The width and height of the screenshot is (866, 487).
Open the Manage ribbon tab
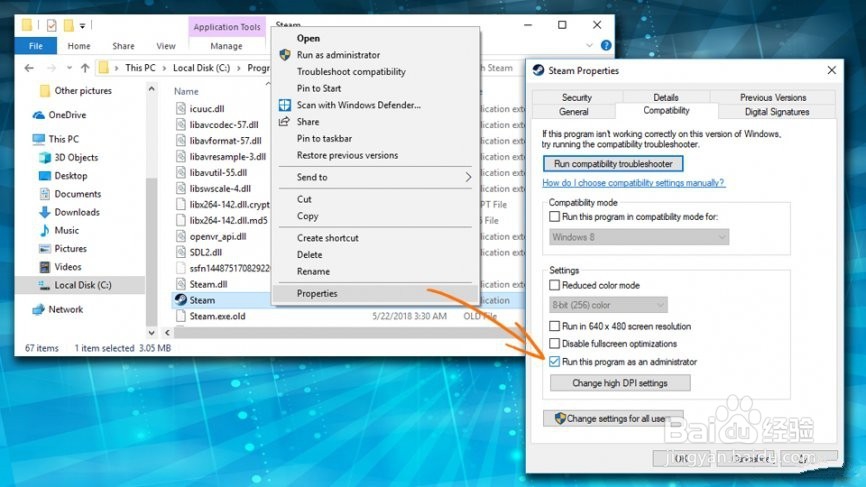[226, 46]
